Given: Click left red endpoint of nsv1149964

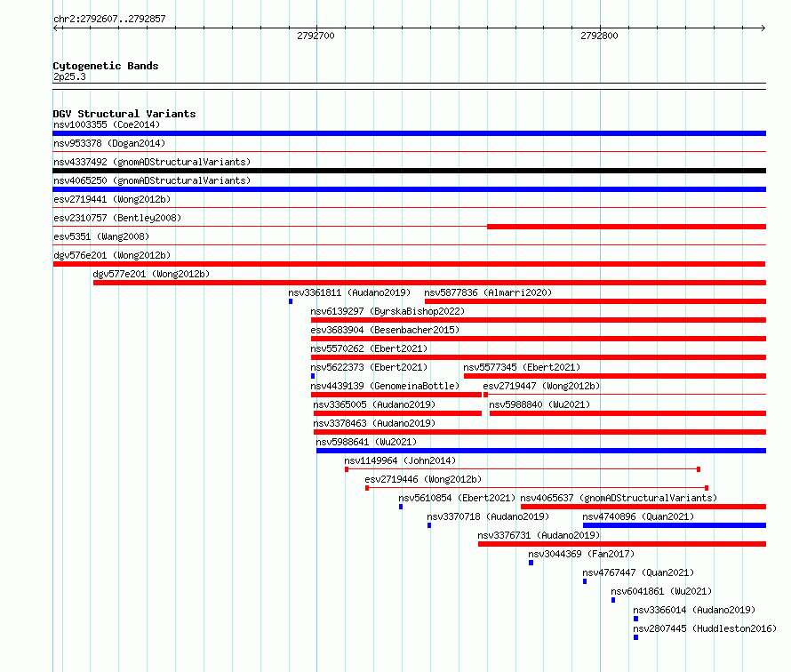Looking at the screenshot, I should coord(347,469).
